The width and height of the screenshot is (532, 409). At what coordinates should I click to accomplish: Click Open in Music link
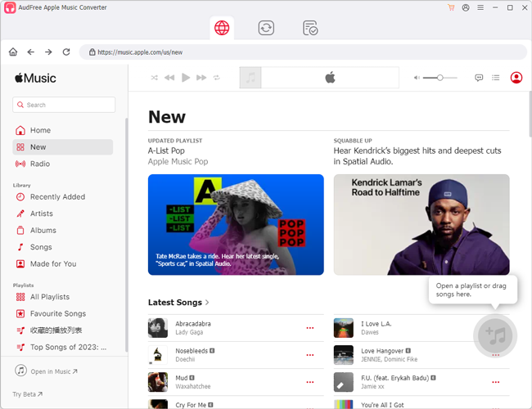tap(47, 371)
